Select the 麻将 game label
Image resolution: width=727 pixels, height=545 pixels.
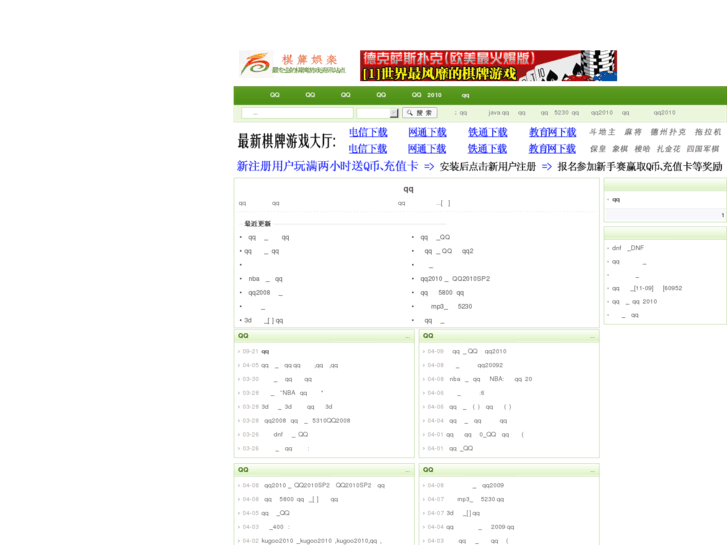coord(633,132)
